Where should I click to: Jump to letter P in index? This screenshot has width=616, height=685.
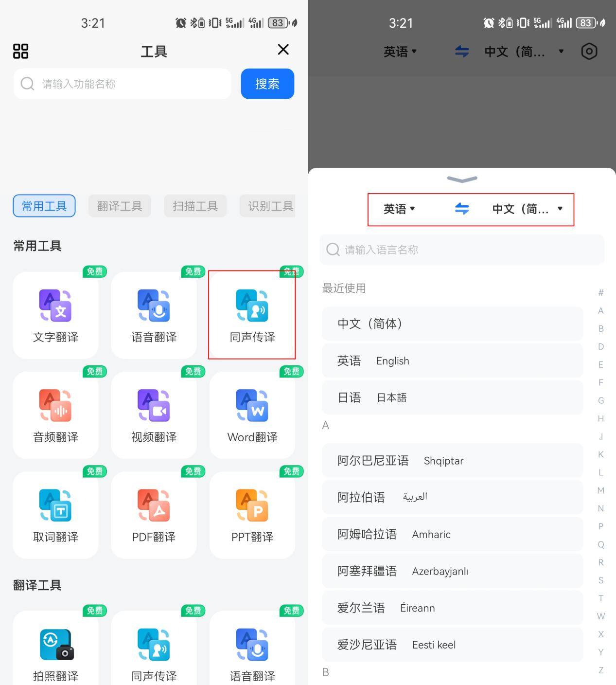601,526
